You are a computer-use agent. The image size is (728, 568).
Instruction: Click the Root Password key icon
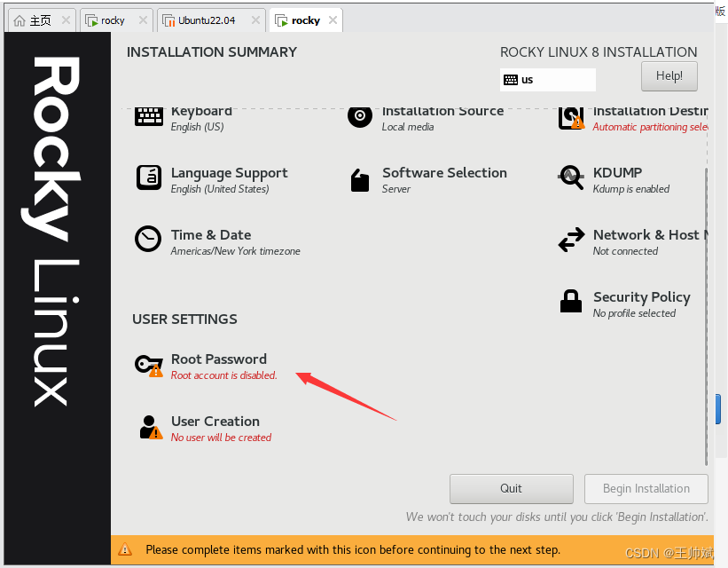pyautogui.click(x=149, y=366)
